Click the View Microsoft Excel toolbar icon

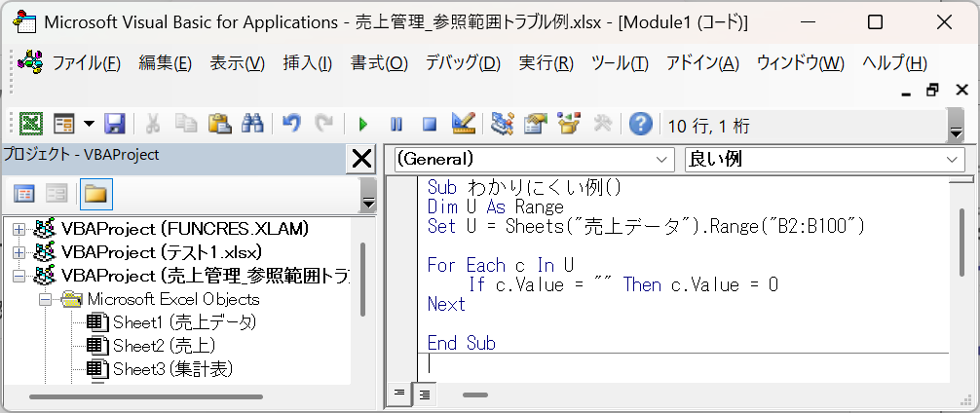click(x=30, y=124)
